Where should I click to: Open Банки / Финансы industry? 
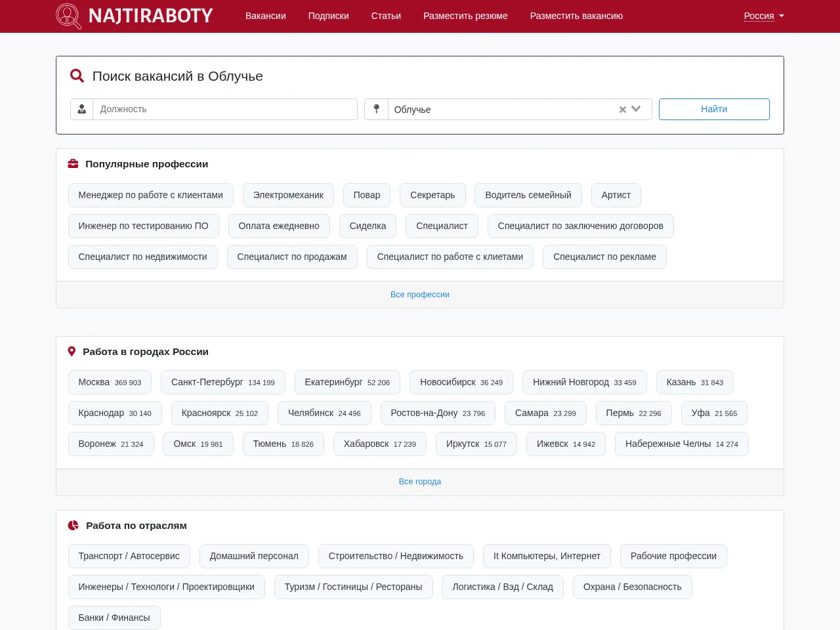[114, 618]
